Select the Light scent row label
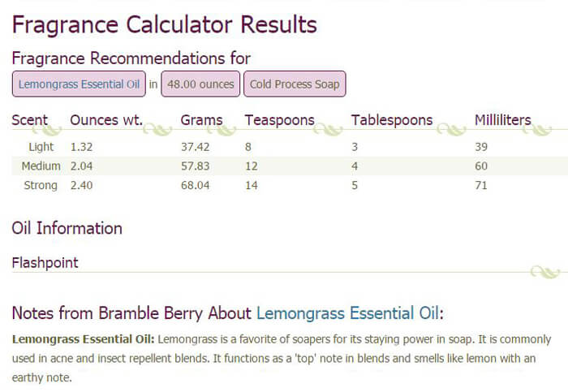The image size is (568, 392). click(x=41, y=147)
